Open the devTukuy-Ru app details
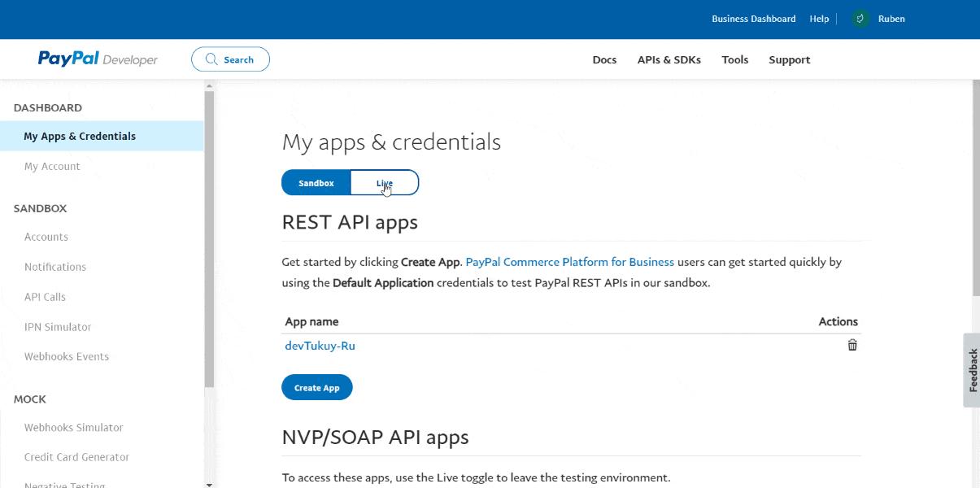The image size is (980, 488). point(320,345)
